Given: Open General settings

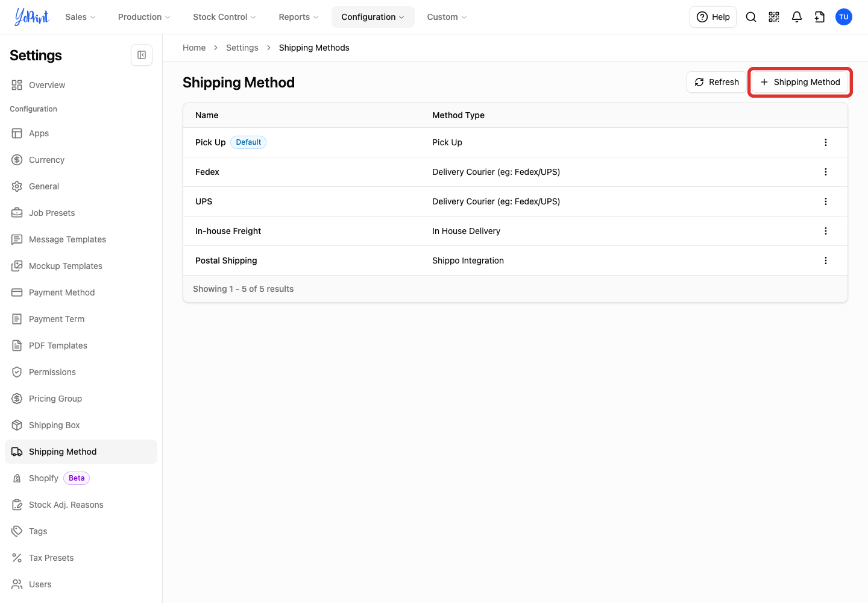Looking at the screenshot, I should (x=81, y=186).
